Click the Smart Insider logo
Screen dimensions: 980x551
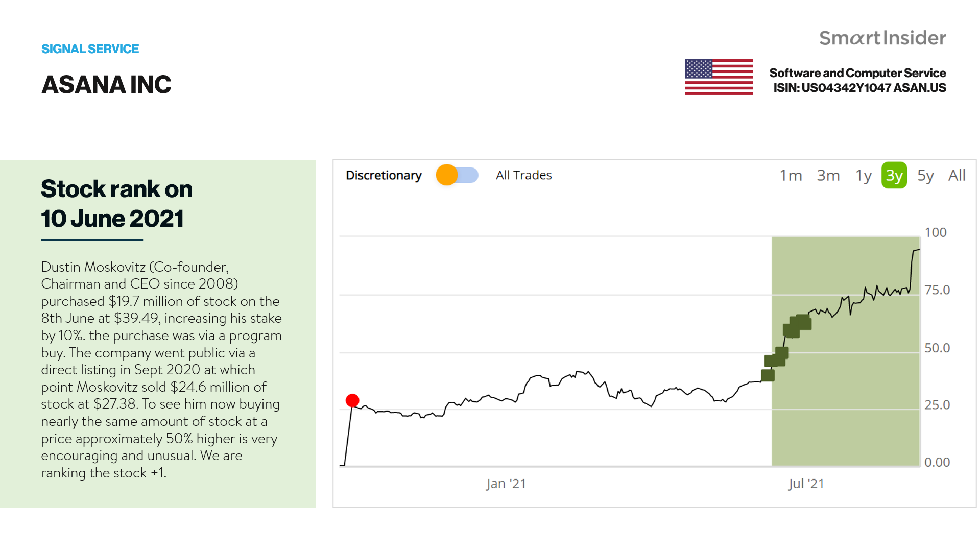(882, 38)
